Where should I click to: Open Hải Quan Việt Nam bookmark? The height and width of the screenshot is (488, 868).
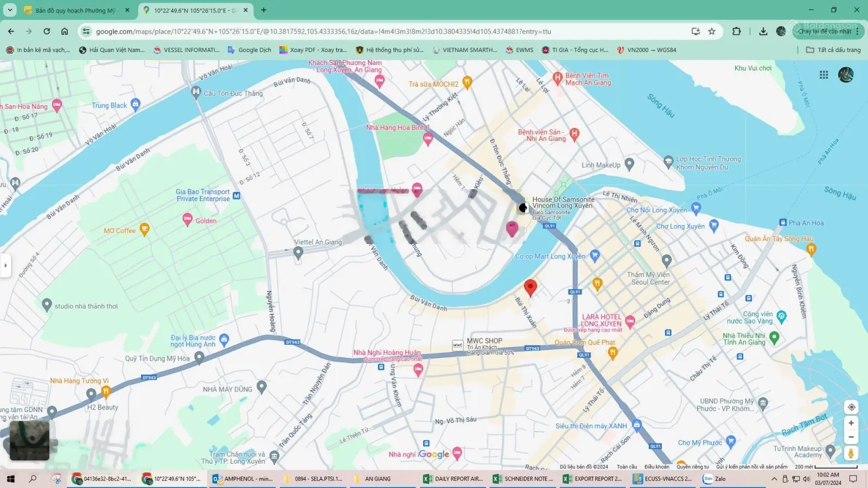(112, 50)
